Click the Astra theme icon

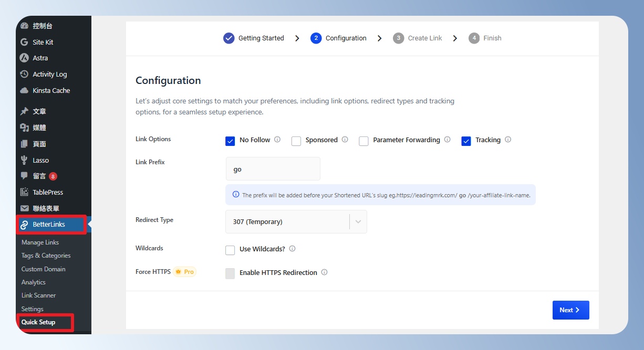24,58
